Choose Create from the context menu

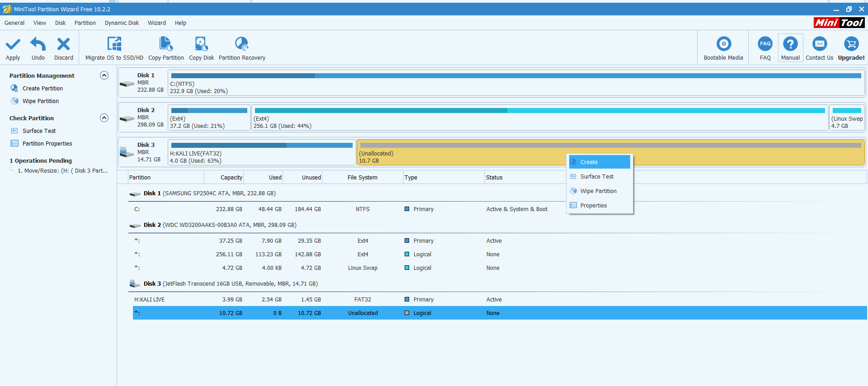(x=589, y=162)
